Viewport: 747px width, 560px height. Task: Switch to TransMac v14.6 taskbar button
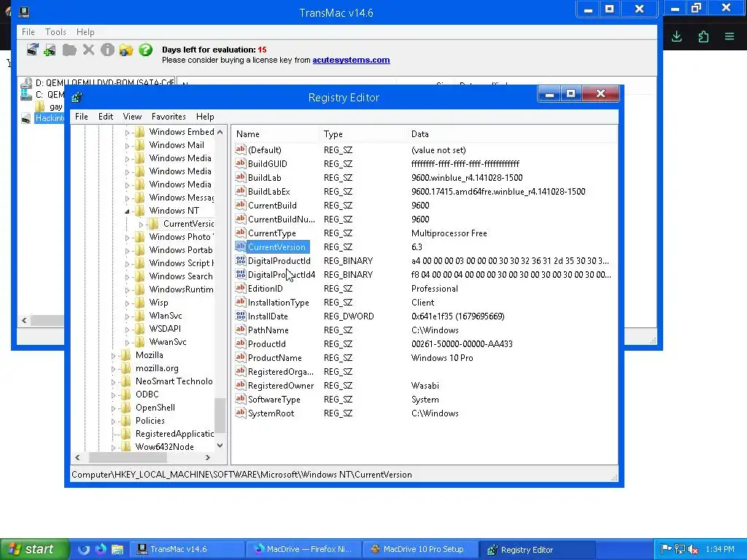187,549
